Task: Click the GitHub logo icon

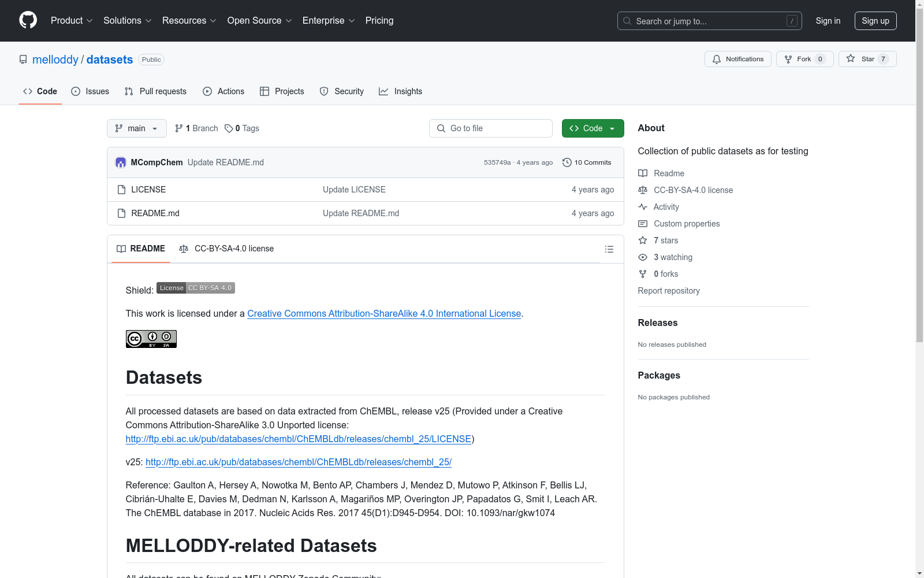Action: click(x=28, y=20)
